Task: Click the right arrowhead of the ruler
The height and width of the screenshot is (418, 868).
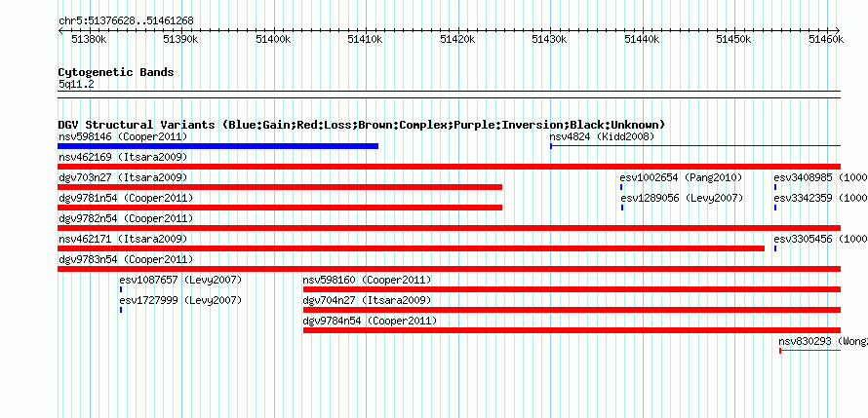Action: [837, 30]
